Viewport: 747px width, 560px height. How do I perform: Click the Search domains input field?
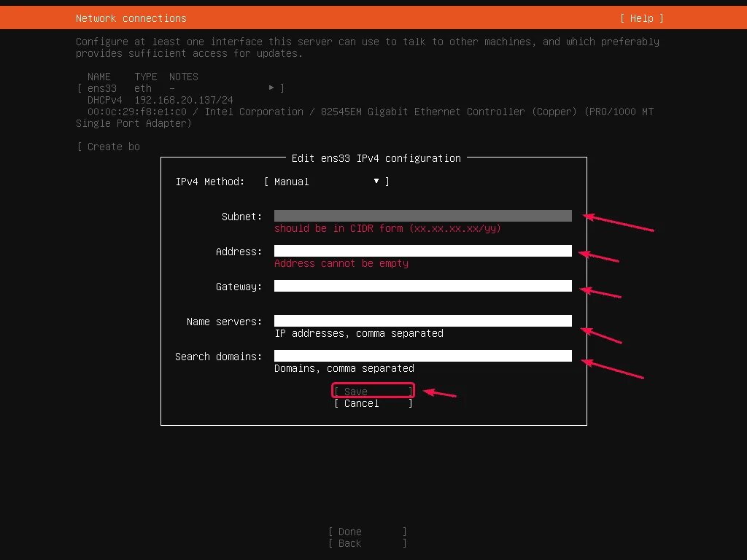pyautogui.click(x=422, y=356)
